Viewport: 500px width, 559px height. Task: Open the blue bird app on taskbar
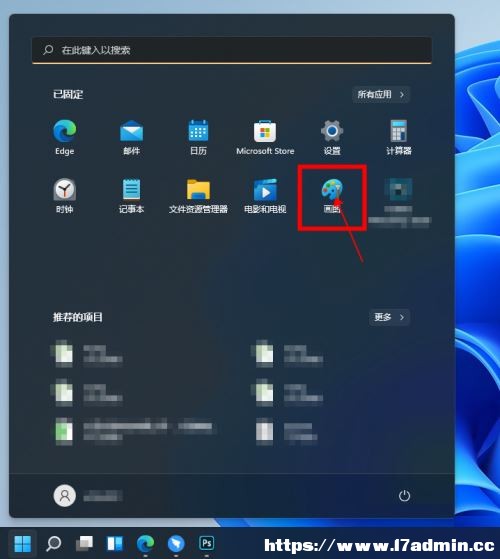tap(176, 544)
